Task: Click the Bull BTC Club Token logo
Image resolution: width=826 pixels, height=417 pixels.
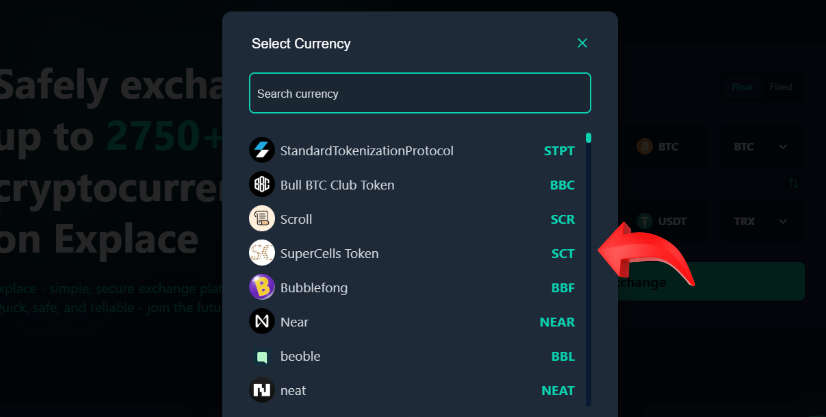Action: click(x=262, y=185)
